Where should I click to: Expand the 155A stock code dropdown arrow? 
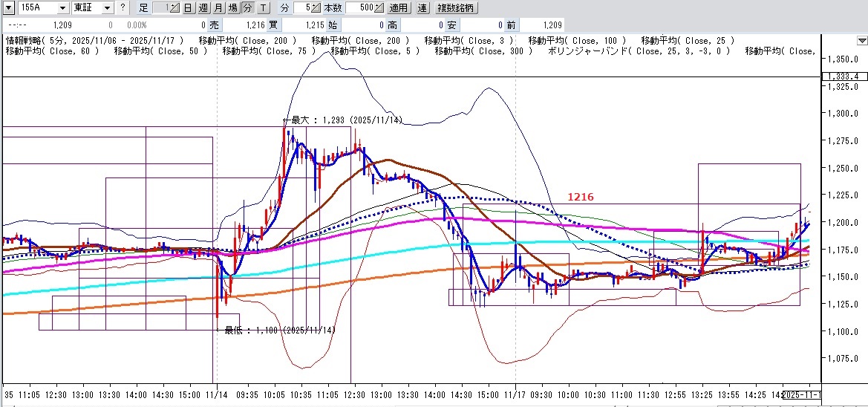click(62, 7)
